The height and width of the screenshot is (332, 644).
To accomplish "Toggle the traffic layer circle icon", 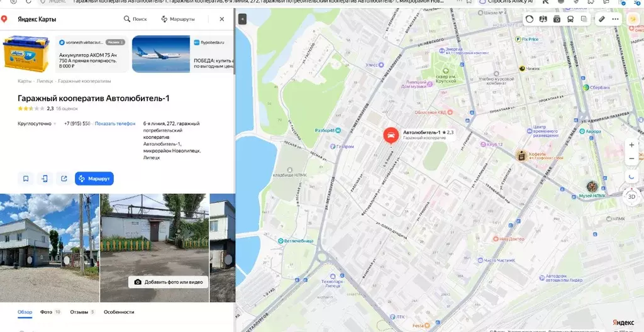I will (530, 19).
